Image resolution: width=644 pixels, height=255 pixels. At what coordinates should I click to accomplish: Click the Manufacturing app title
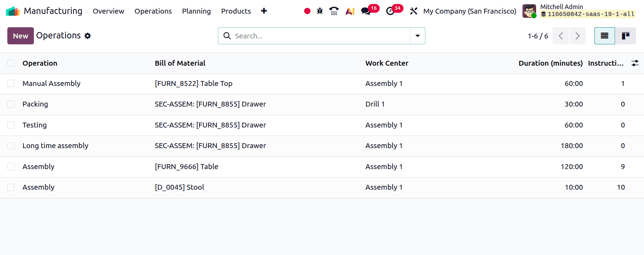click(53, 11)
